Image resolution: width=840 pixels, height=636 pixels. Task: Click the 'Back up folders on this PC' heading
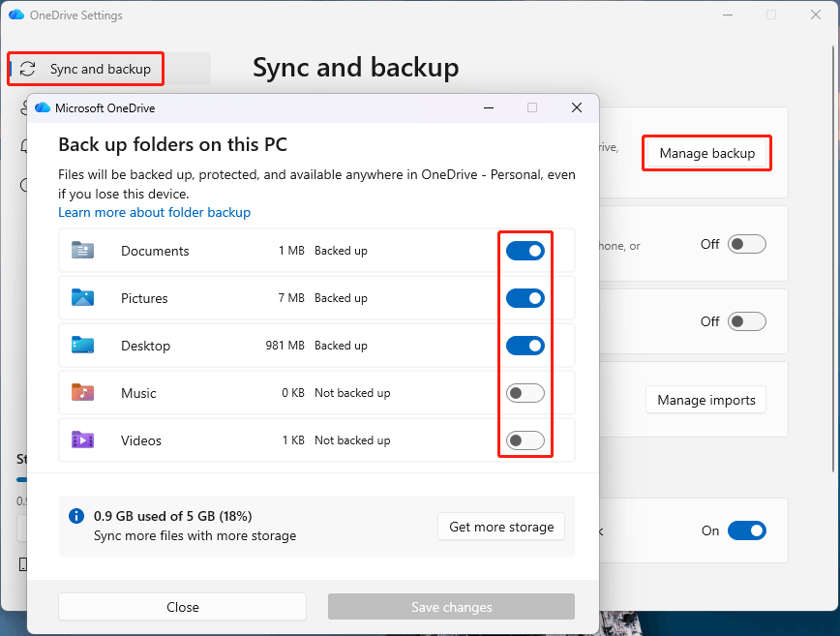tap(172, 144)
